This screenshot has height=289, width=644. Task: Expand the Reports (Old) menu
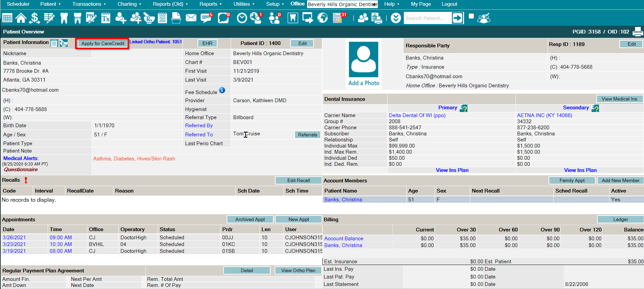pyautogui.click(x=170, y=4)
